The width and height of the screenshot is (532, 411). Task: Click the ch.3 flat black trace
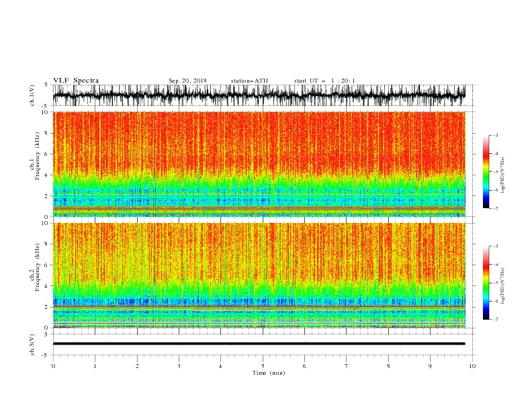click(259, 344)
